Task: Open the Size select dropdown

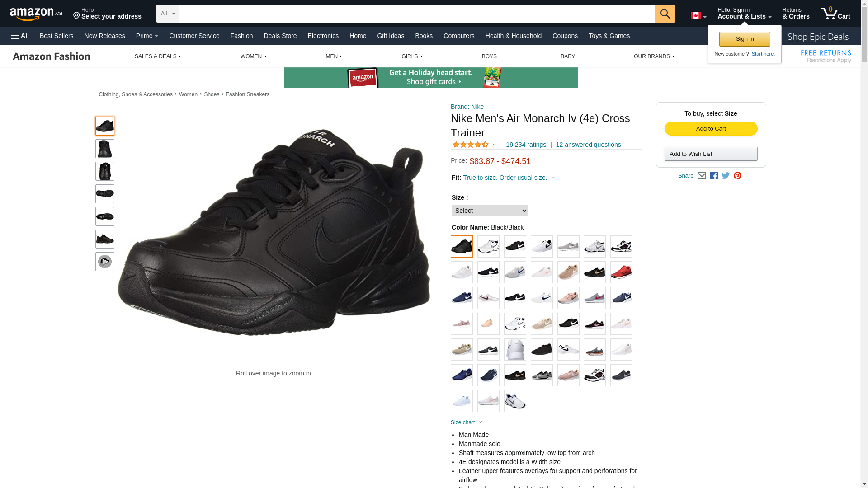Action: click(490, 211)
